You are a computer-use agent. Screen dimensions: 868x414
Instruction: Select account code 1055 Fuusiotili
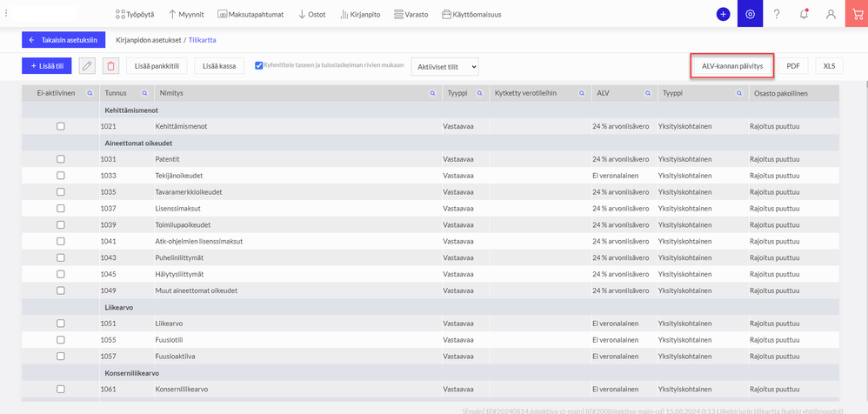click(x=109, y=340)
